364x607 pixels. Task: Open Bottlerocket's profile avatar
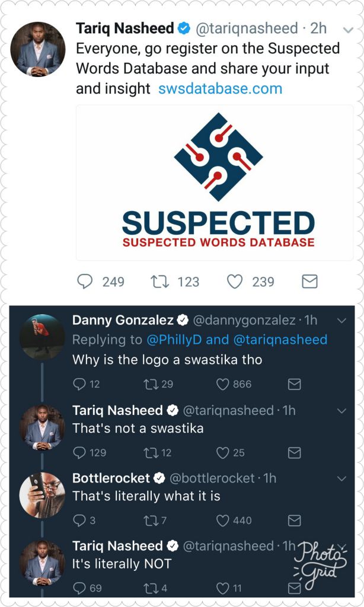point(42,495)
